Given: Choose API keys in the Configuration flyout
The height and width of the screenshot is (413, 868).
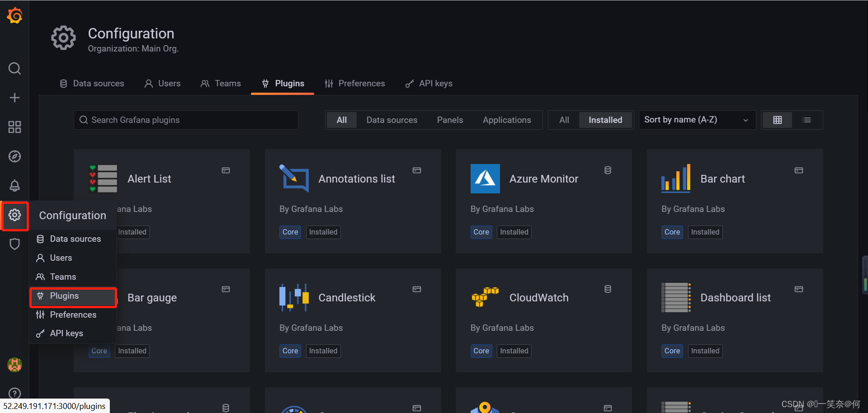Looking at the screenshot, I should point(73,333).
